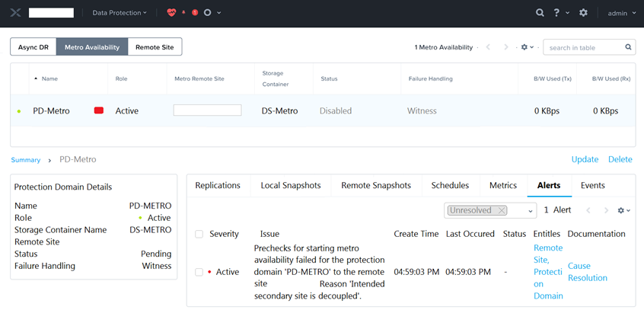Check the Active alert row checkbox
This screenshot has width=644, height=310.
[x=199, y=272]
